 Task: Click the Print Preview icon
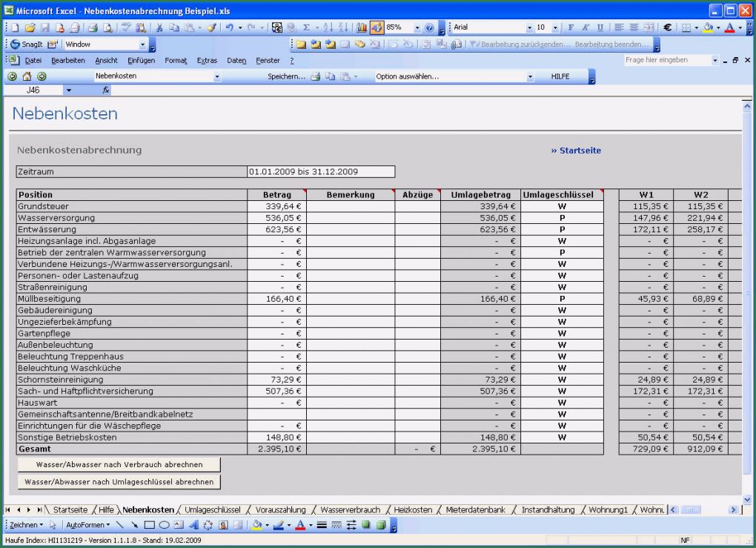pyautogui.click(x=108, y=27)
